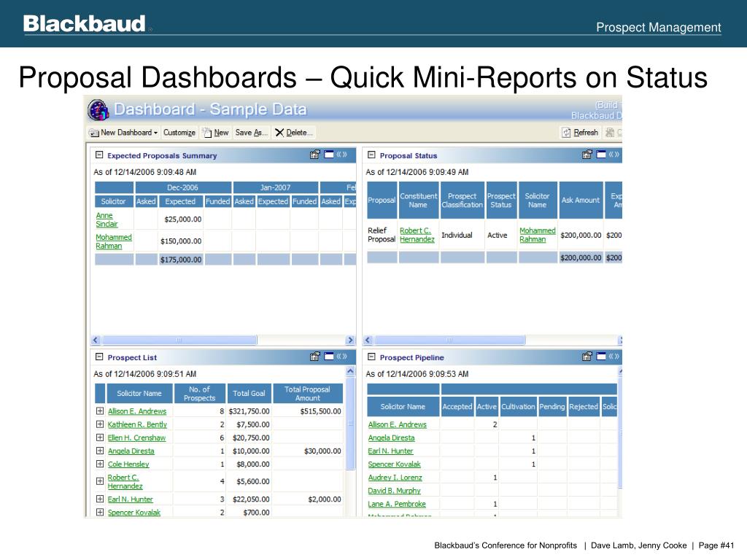Image resolution: width=747 pixels, height=560 pixels.
Task: Open David B. Murphy link
Action: pos(394,491)
